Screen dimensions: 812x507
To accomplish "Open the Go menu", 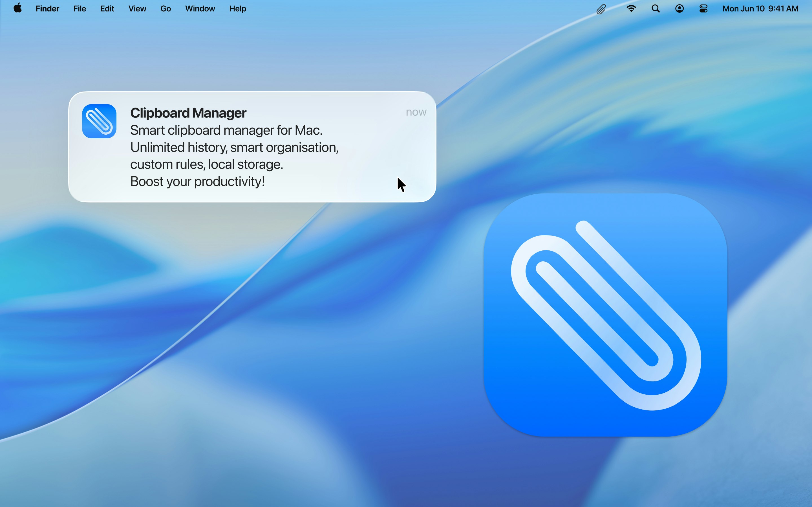I will point(166,8).
